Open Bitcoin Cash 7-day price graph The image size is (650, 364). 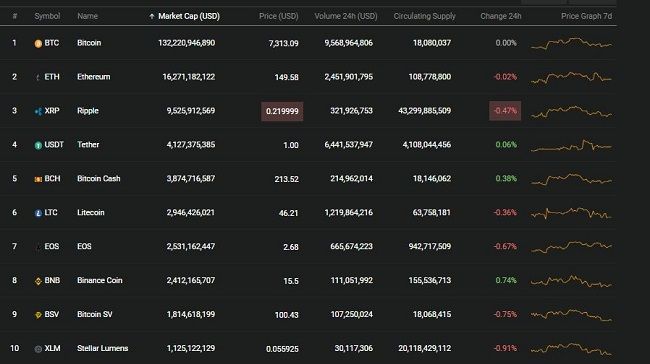(x=571, y=179)
